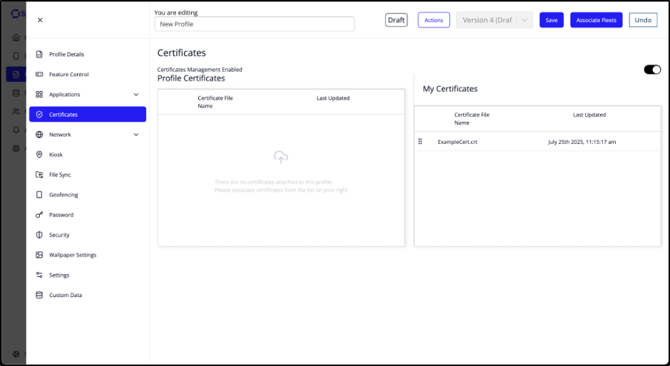
Task: Open the Geofencing section
Action: point(88,195)
